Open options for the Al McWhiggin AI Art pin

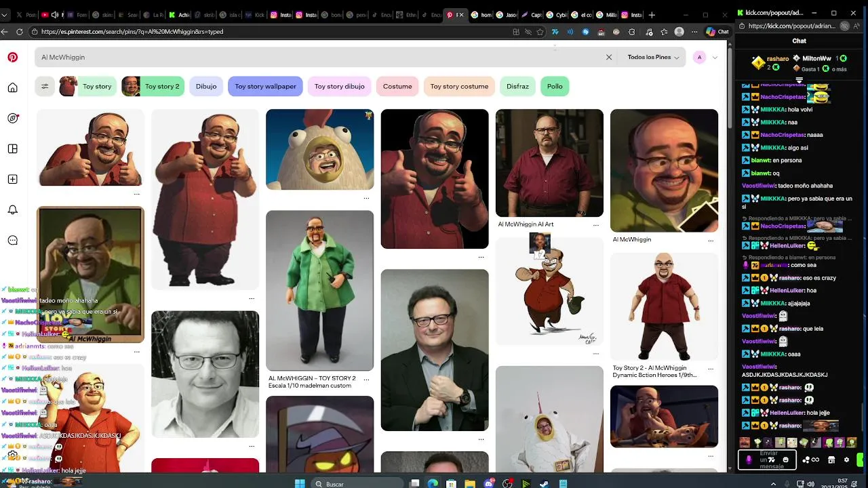coord(596,225)
